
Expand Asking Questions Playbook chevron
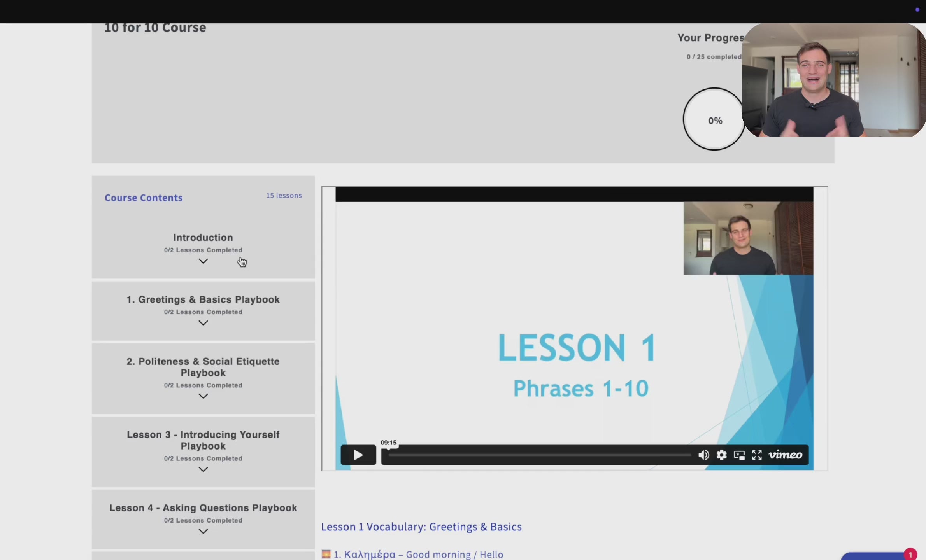[x=203, y=531]
